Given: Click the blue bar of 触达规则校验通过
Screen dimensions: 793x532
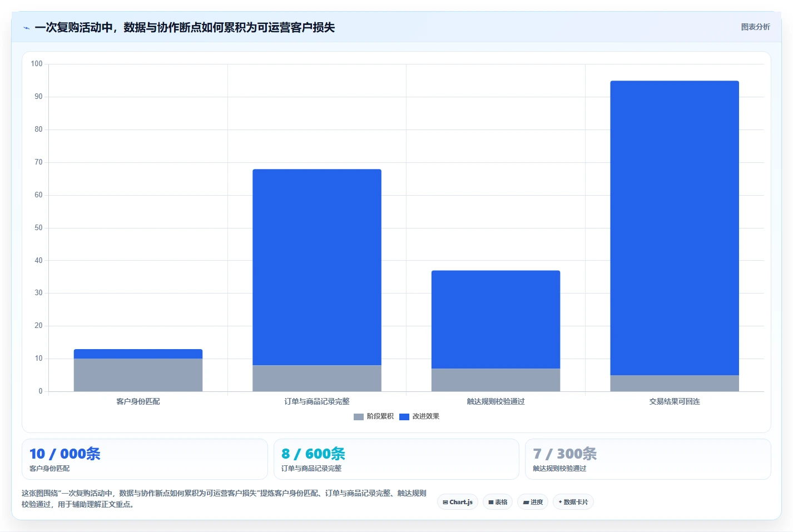Looking at the screenshot, I should tap(496, 320).
